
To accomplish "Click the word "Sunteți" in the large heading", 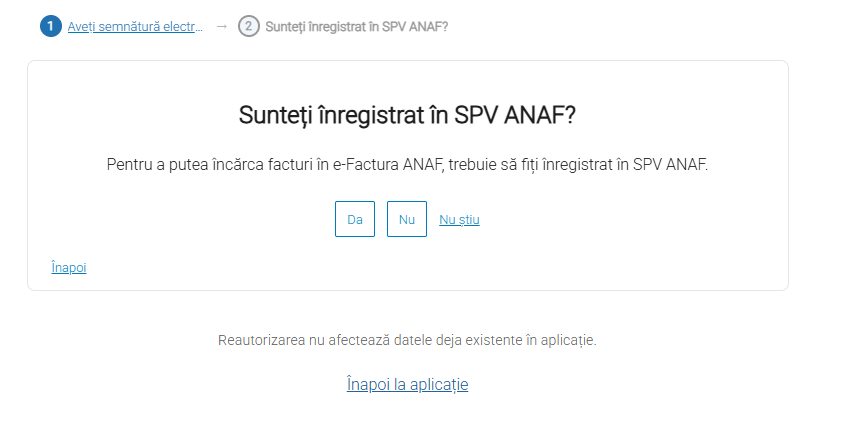I will (274, 115).
